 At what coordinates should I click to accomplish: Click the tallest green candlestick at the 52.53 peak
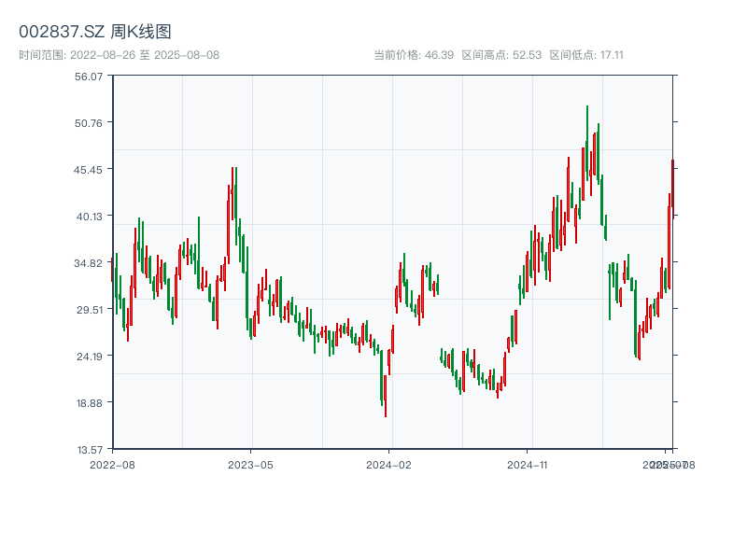pyautogui.click(x=587, y=143)
